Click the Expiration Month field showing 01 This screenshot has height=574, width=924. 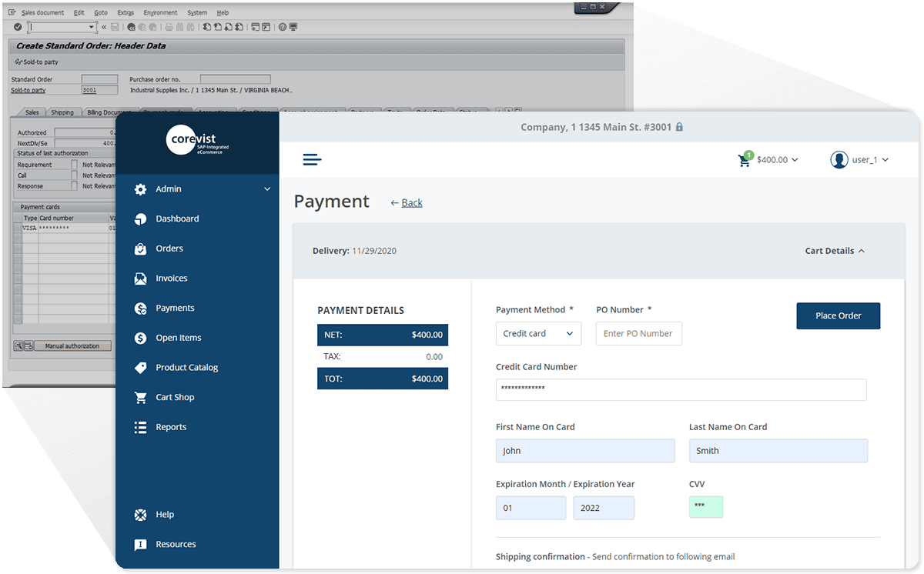pyautogui.click(x=531, y=508)
